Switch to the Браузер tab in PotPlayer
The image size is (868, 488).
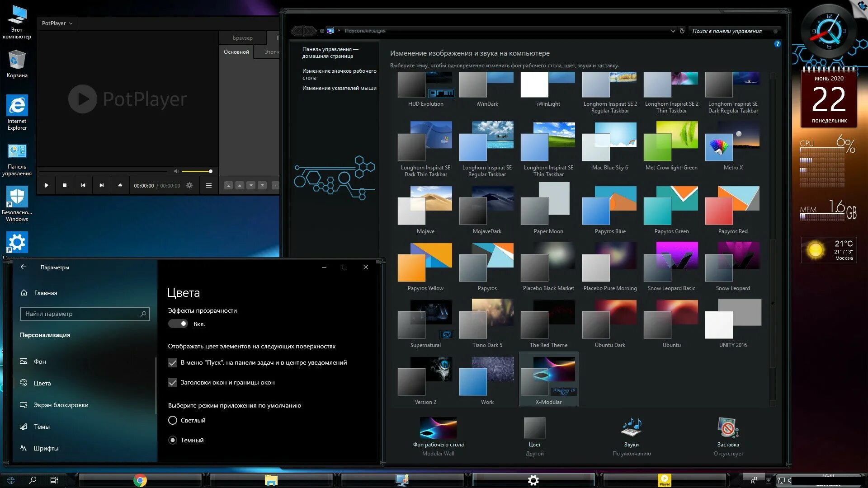(242, 38)
